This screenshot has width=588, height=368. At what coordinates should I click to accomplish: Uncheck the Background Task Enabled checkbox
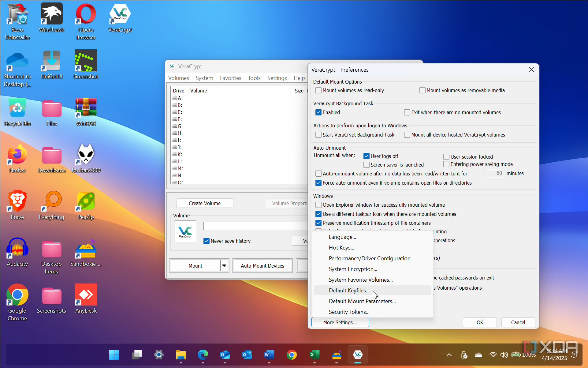click(318, 112)
